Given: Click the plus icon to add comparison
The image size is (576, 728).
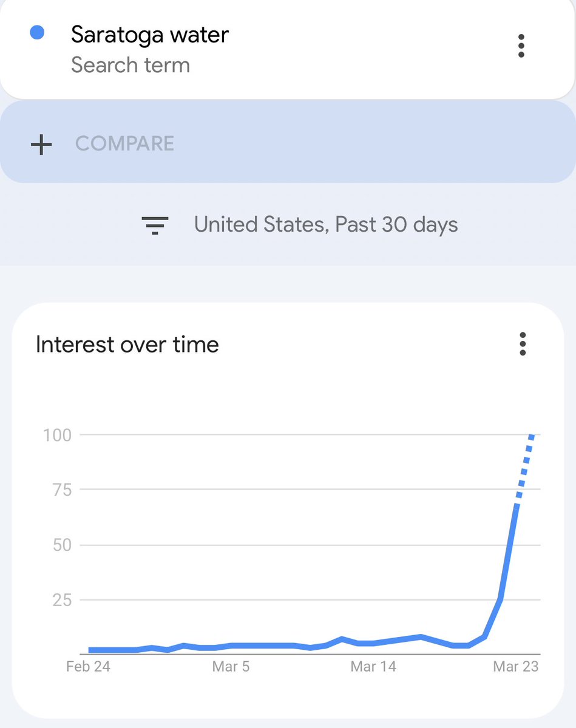Looking at the screenshot, I should (41, 144).
